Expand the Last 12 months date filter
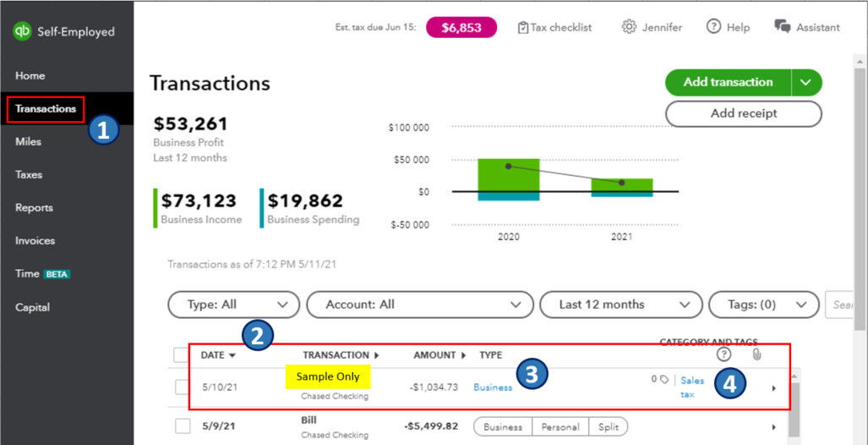Screen dimensions: 868x445 (620, 305)
